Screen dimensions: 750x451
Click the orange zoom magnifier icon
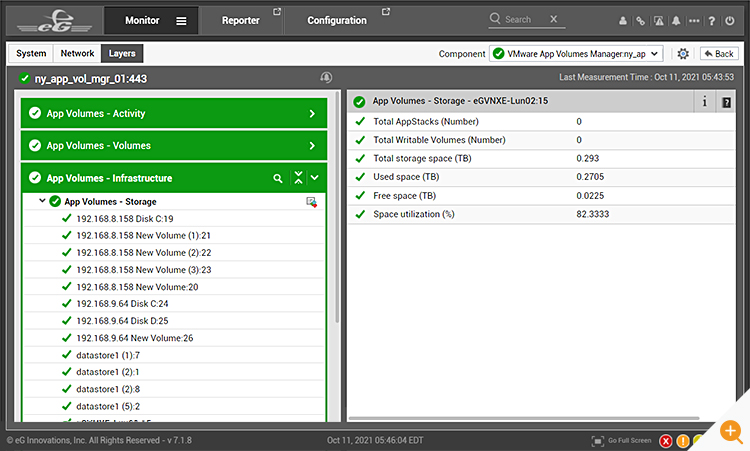(732, 432)
